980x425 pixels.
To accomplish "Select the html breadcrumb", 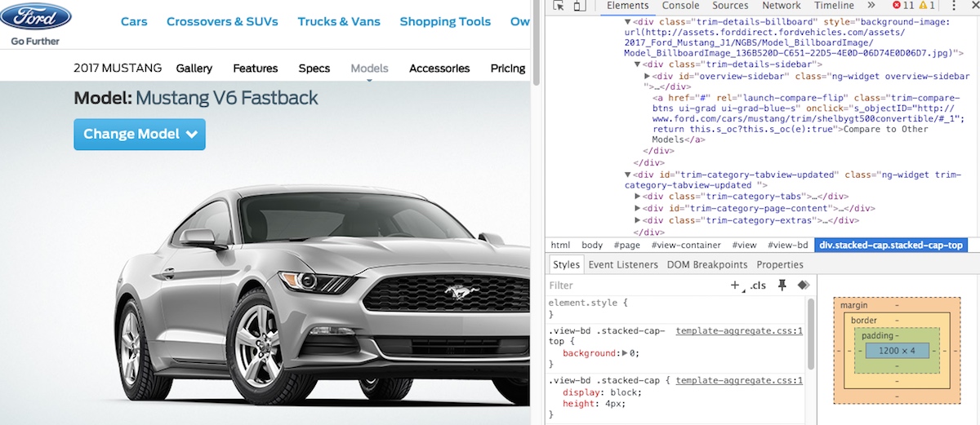I will click(560, 245).
